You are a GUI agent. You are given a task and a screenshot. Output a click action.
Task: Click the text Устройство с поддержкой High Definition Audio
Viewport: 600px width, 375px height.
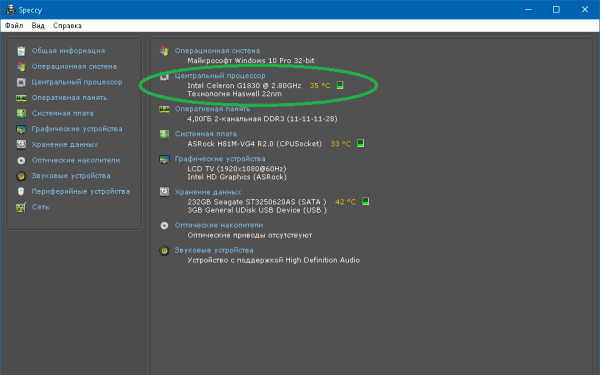pyautogui.click(x=274, y=260)
